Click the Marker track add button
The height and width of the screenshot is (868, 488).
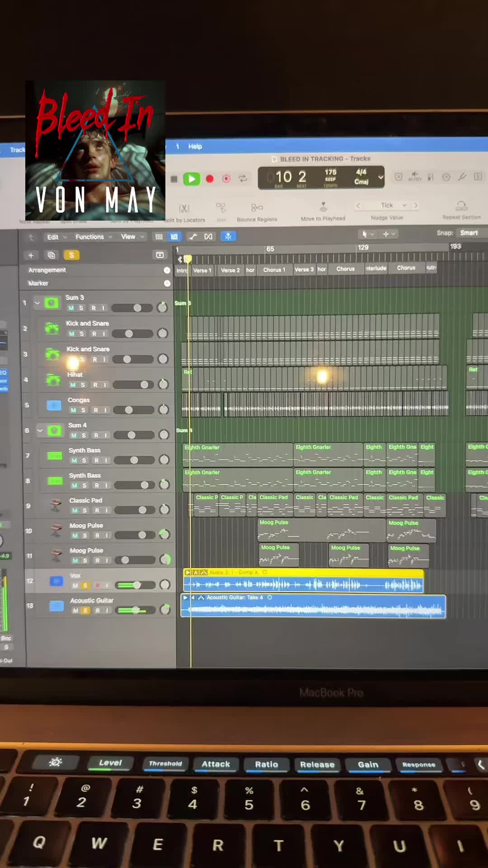click(167, 283)
